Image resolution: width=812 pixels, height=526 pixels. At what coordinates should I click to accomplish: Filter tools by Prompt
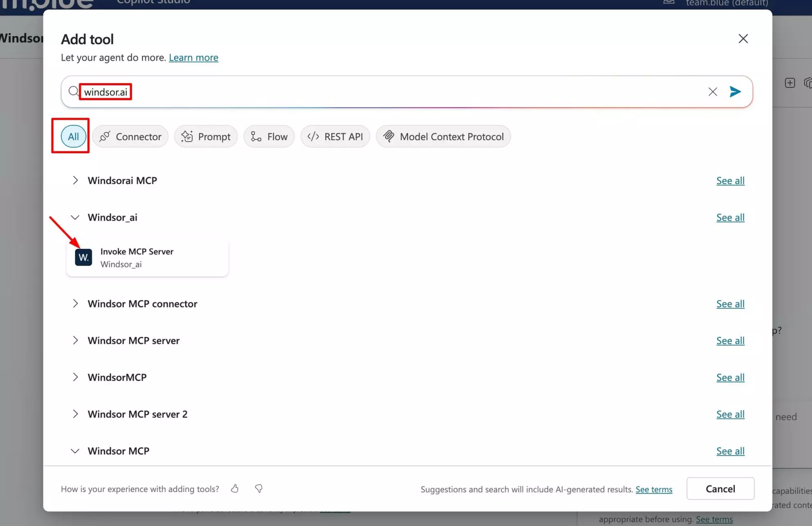point(206,137)
